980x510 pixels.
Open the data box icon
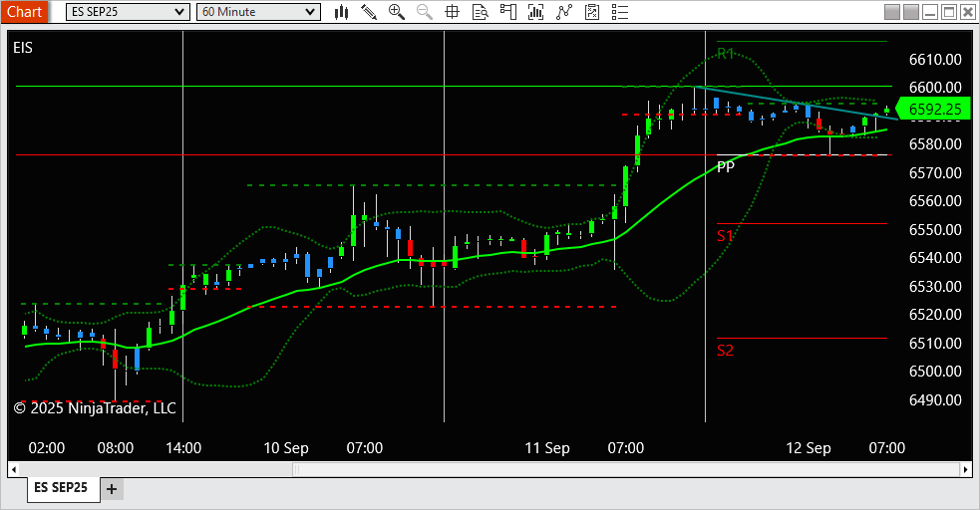coord(480,12)
